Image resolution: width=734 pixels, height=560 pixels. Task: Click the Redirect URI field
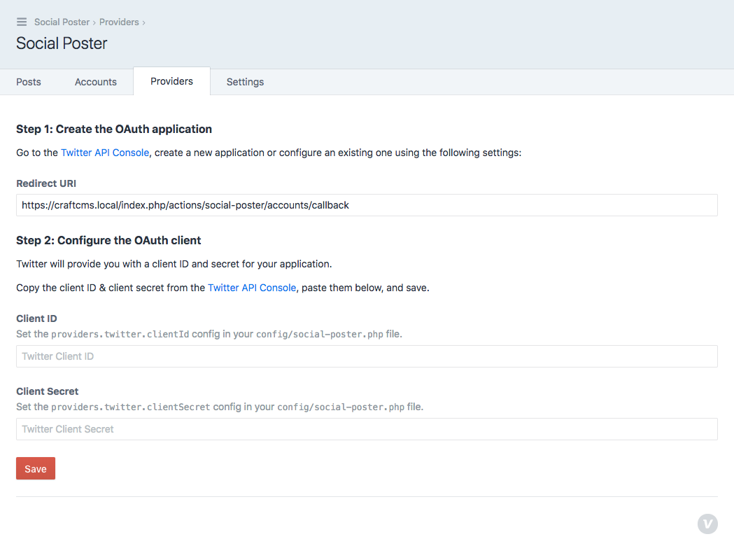pyautogui.click(x=367, y=205)
